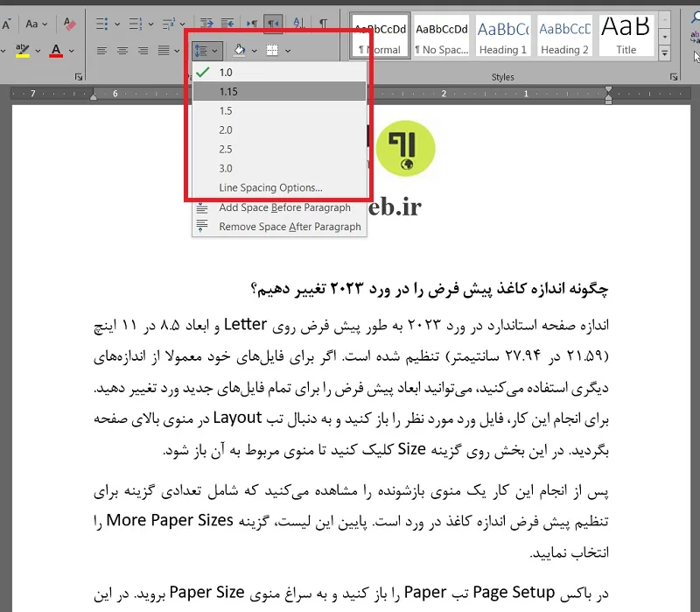This screenshot has width=700, height=612.
Task: Click the Numbering list icon
Action: point(136,24)
